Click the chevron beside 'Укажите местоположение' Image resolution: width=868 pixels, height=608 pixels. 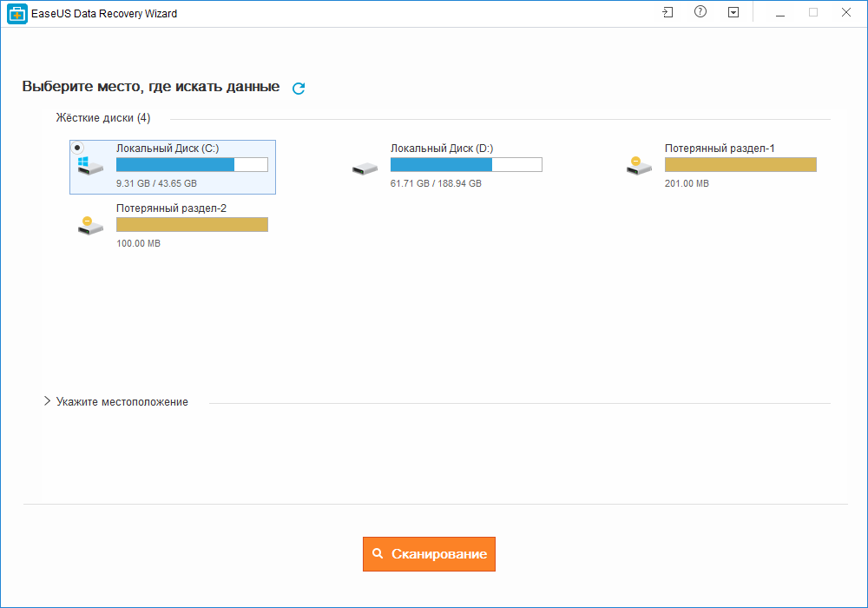pos(47,401)
